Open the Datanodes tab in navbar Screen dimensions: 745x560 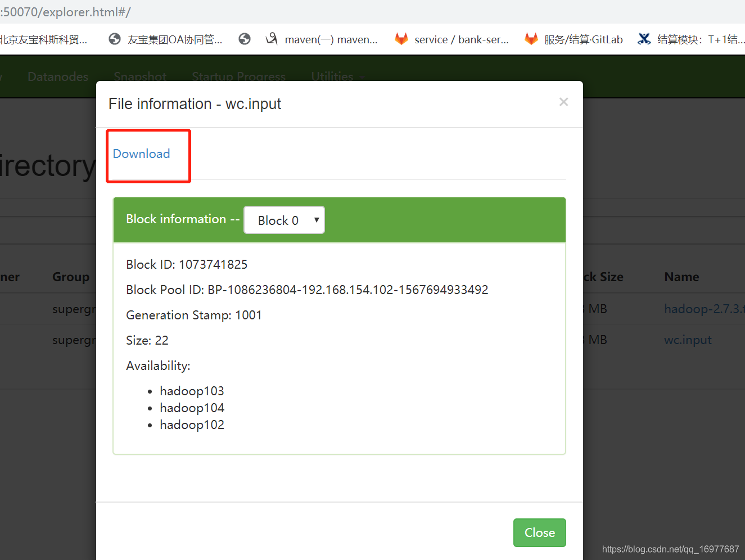coord(58,76)
